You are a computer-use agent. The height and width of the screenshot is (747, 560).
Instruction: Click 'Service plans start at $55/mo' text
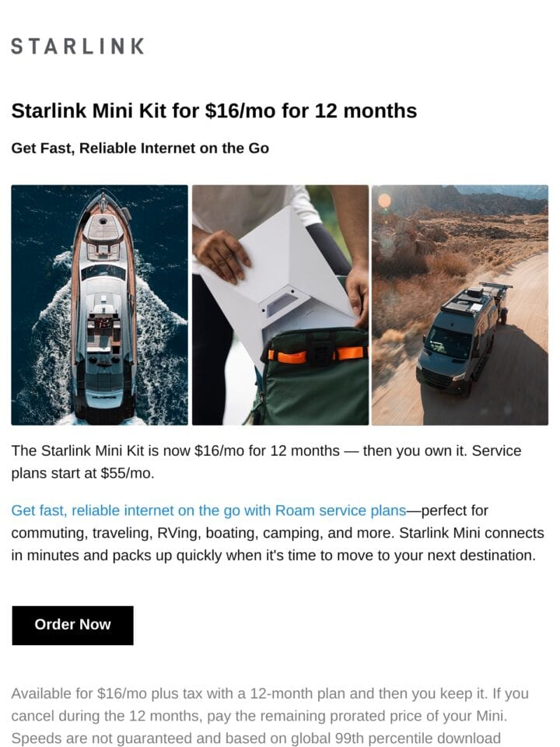click(82, 473)
